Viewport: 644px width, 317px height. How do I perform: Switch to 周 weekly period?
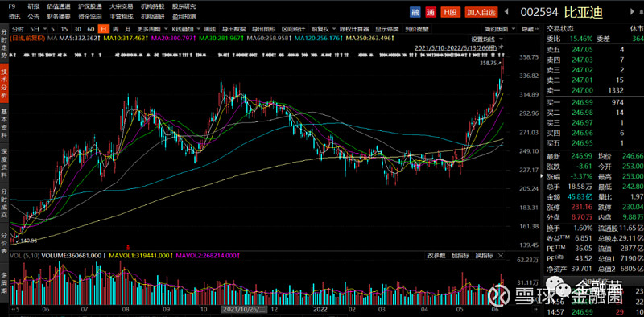115,29
